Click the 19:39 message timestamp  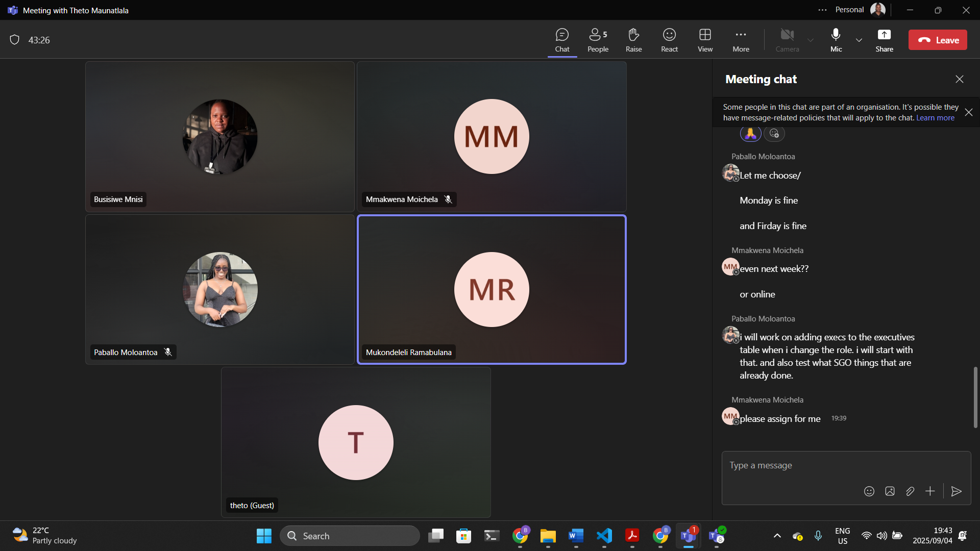coord(839,418)
